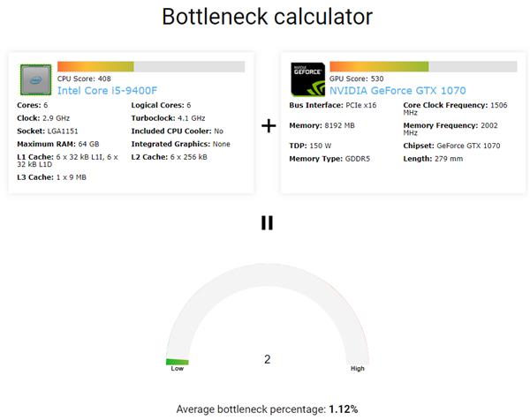This screenshot has width=530, height=420.
Task: Click the High label on the gauge
Action: (357, 369)
